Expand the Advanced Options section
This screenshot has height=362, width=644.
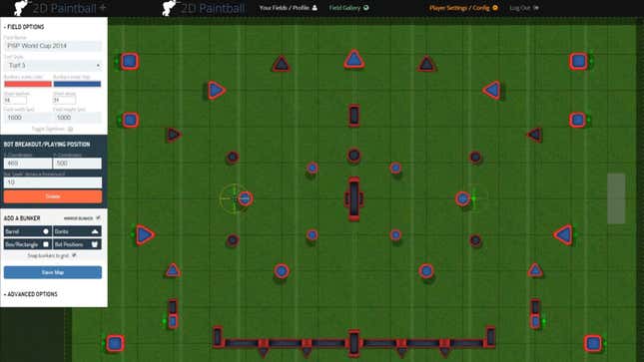30,294
